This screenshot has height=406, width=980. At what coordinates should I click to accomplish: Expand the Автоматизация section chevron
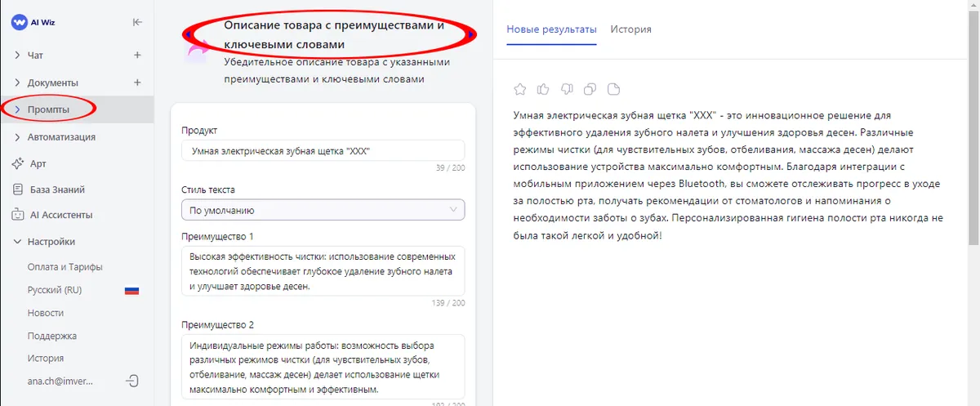click(x=17, y=136)
